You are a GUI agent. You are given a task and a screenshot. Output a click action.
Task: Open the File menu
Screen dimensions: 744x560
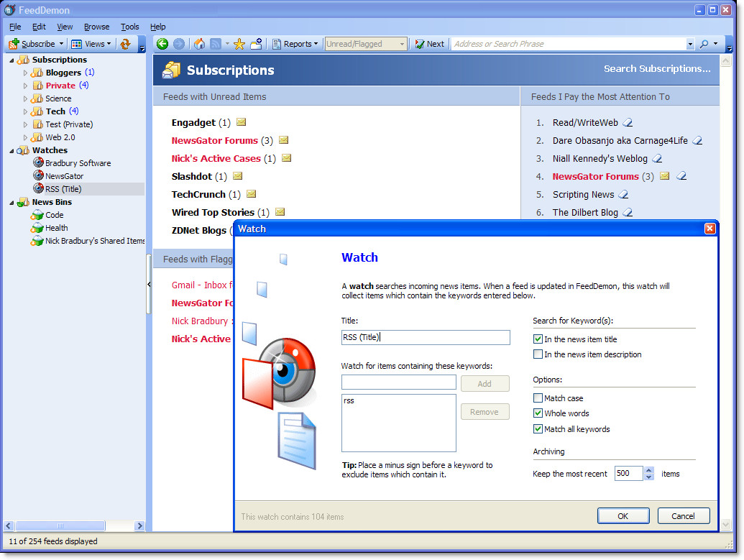(x=15, y=27)
